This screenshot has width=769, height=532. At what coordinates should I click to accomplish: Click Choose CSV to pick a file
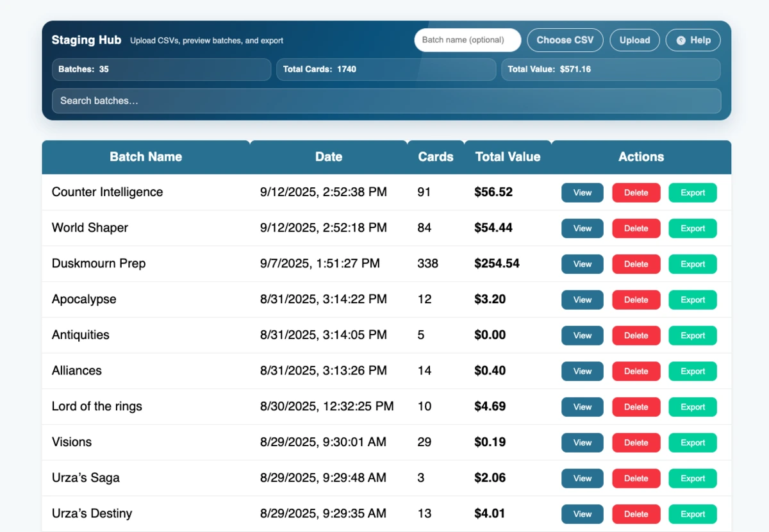pos(565,40)
